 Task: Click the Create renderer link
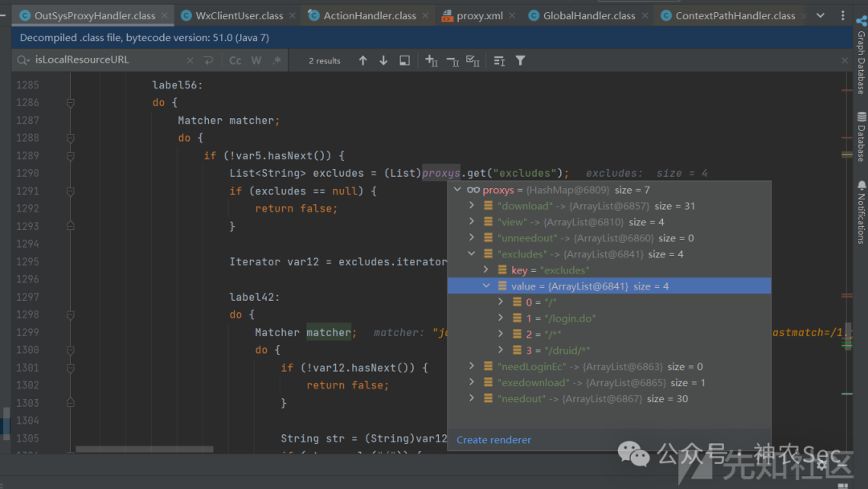click(493, 440)
